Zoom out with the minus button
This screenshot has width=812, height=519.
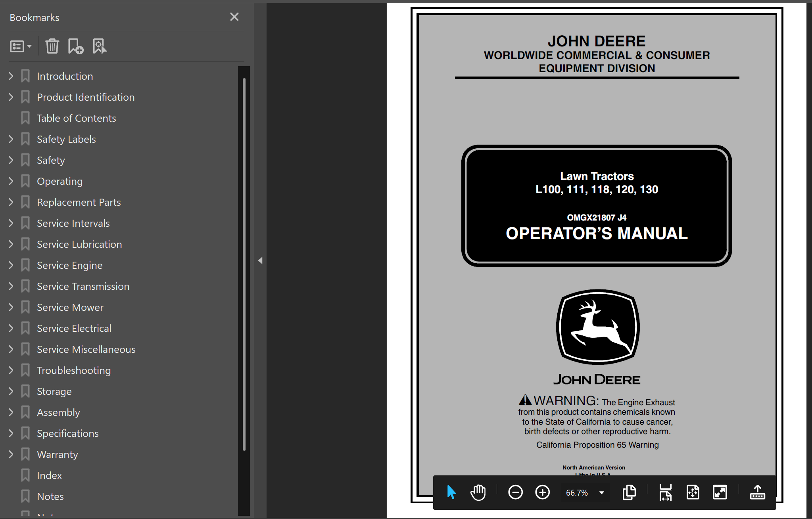click(515, 492)
